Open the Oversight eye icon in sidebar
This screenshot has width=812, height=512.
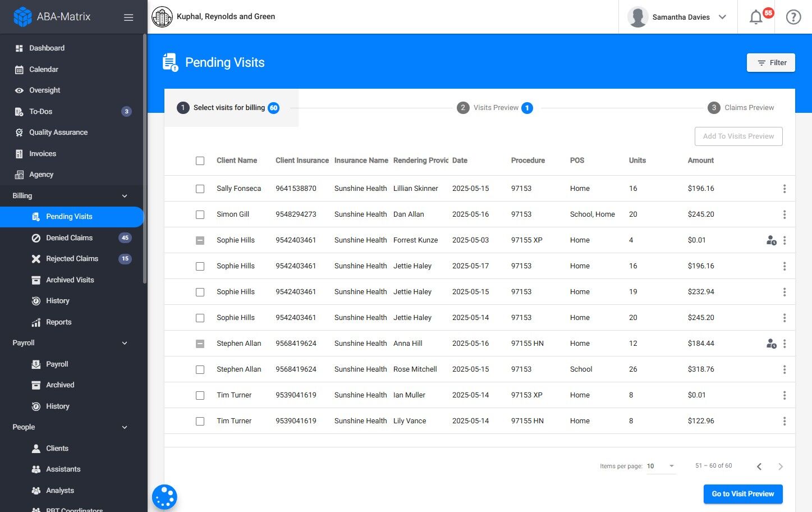click(19, 90)
